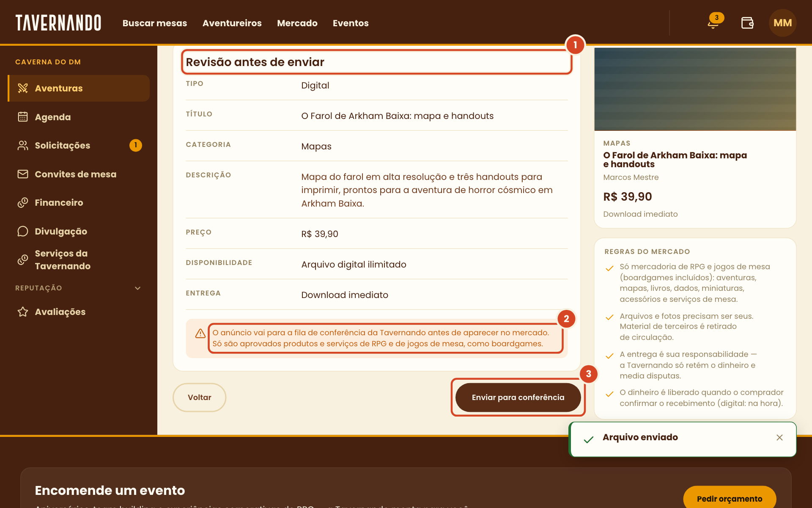Image resolution: width=812 pixels, height=508 pixels.
Task: Click the seller name Marcos Mestre
Action: [631, 177]
